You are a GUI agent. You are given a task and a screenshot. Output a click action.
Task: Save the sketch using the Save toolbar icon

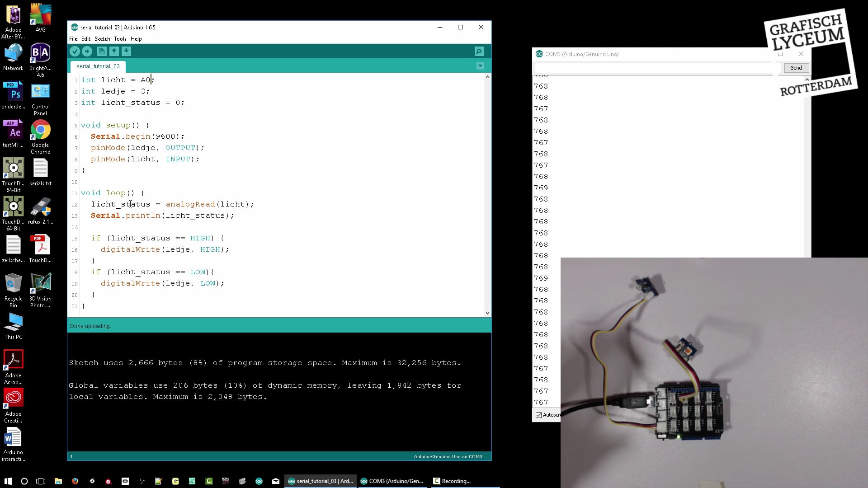coord(127,51)
